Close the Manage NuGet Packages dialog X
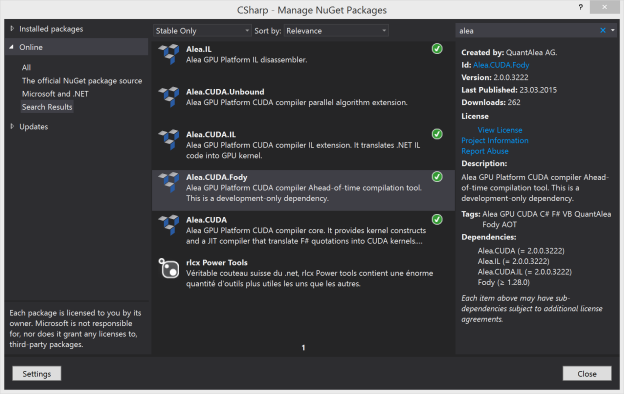Screen dimensions: 624x394 [x=604, y=7]
